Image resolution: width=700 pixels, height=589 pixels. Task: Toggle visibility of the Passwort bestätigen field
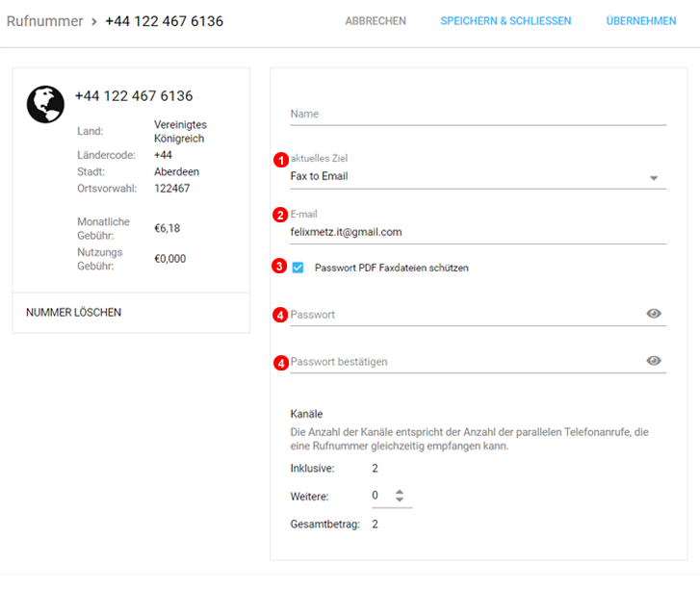tap(654, 361)
